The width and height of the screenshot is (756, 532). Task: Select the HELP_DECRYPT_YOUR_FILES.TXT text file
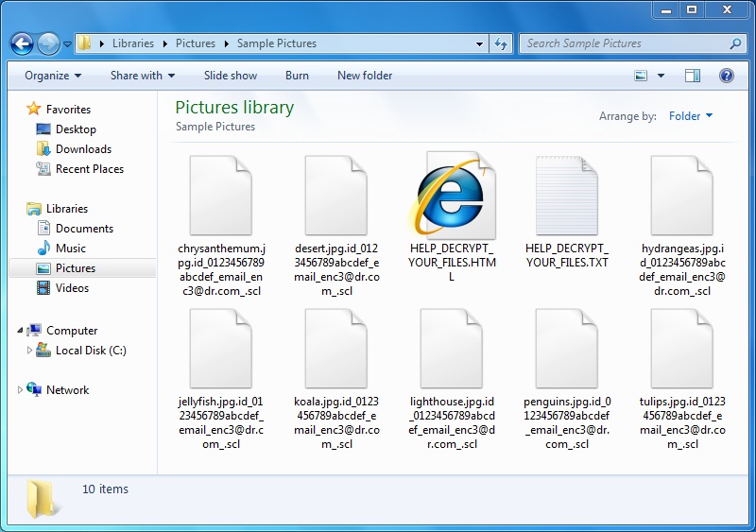[x=567, y=198]
